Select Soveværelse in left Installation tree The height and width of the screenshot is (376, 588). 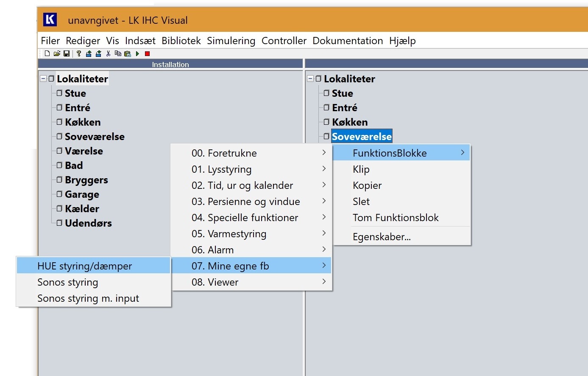coord(95,137)
